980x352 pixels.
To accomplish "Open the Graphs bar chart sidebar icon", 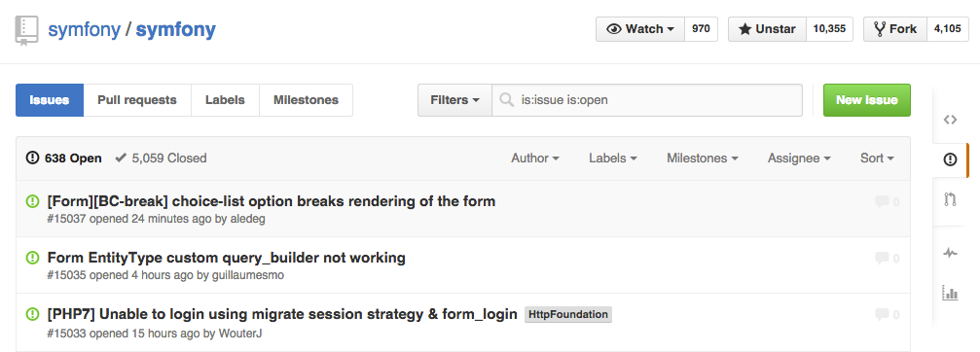I will pos(950,292).
